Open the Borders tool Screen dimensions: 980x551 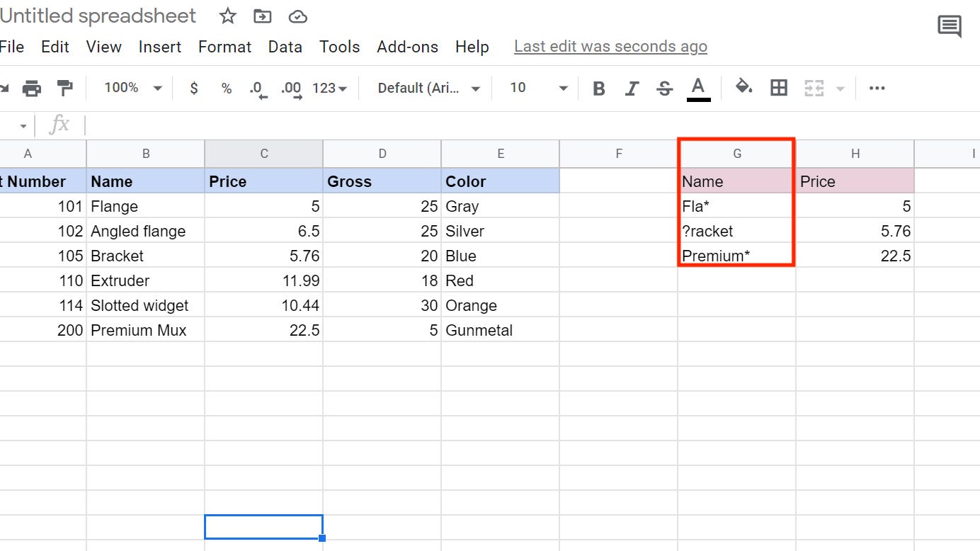point(779,88)
